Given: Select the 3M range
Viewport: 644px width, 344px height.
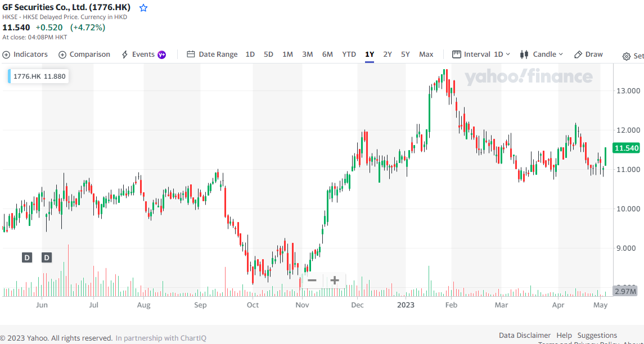Looking at the screenshot, I should 308,54.
